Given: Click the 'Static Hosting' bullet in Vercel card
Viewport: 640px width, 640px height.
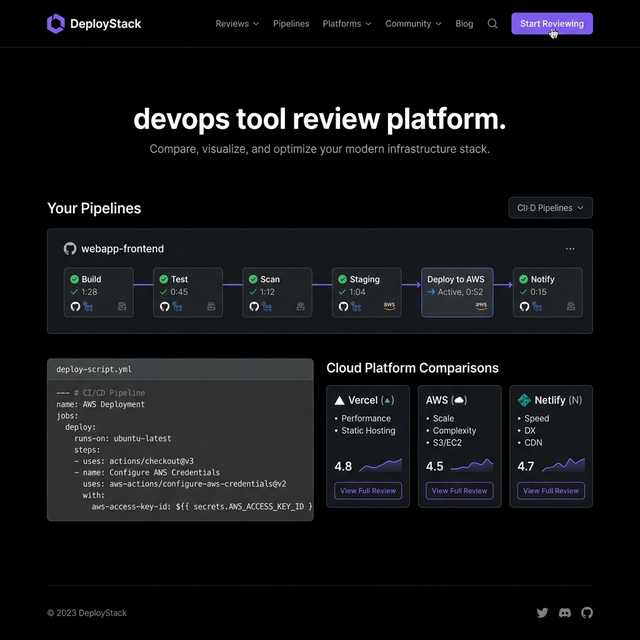Looking at the screenshot, I should tap(368, 431).
